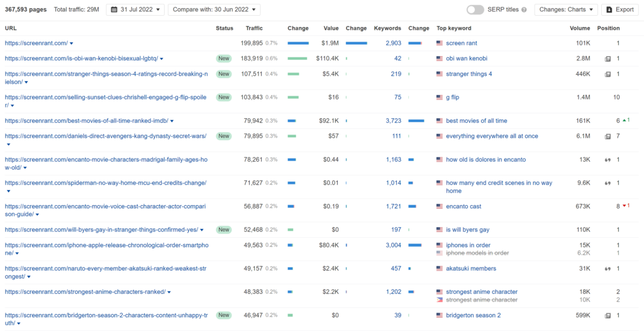The width and height of the screenshot is (644, 331).
Task: Click the 'stranger things 4' keyword
Action: 469,74
